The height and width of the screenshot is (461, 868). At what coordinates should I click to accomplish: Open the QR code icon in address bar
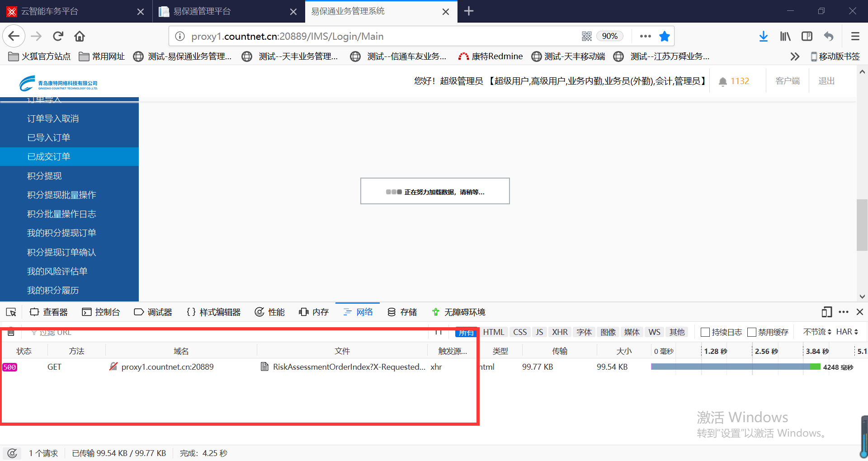coord(587,36)
